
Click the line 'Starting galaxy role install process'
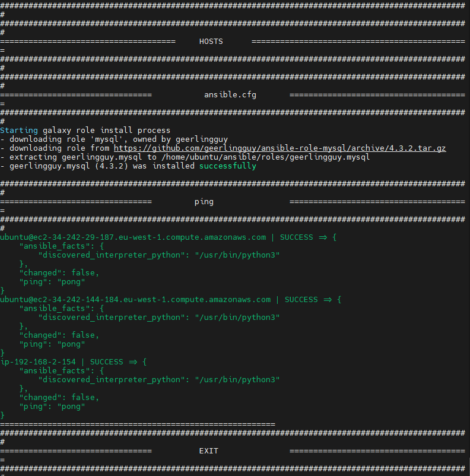(x=85, y=131)
